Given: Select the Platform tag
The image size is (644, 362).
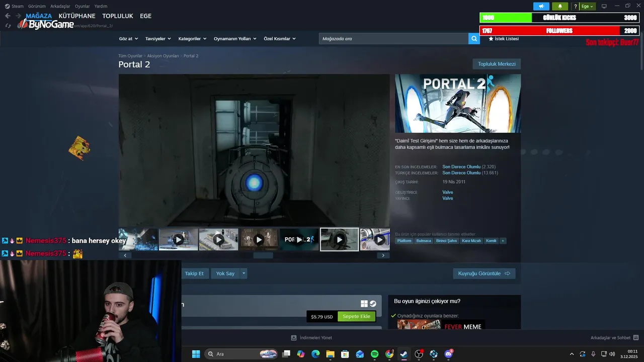Looking at the screenshot, I should coord(404,241).
